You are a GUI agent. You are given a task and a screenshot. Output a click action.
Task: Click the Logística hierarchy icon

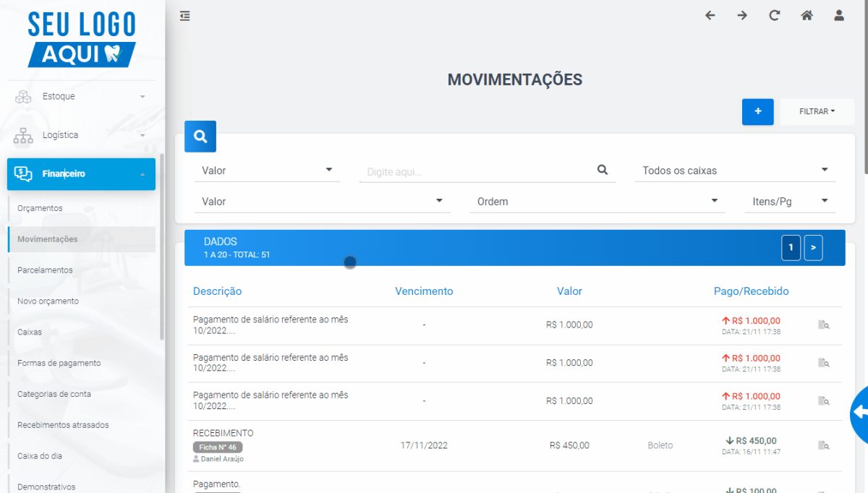[23, 135]
